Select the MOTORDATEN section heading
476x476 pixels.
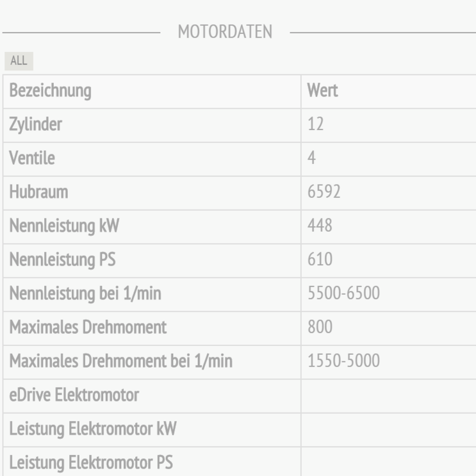pyautogui.click(x=225, y=31)
